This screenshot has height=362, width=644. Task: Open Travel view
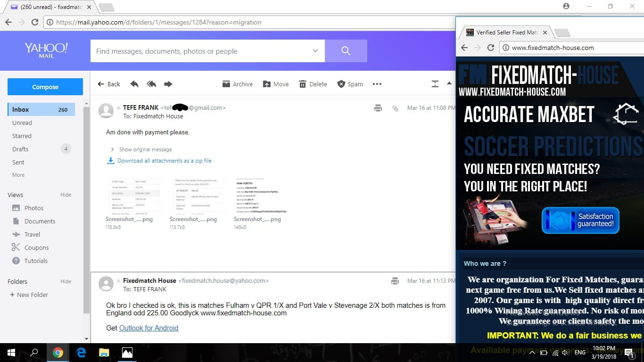(32, 234)
